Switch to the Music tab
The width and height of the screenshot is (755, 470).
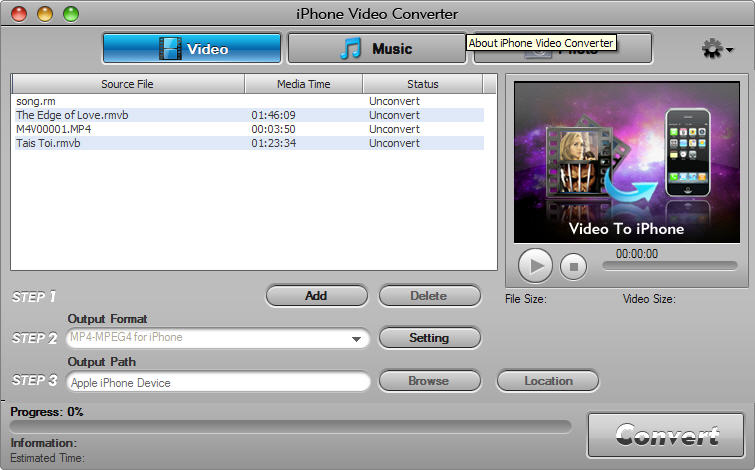[x=377, y=48]
